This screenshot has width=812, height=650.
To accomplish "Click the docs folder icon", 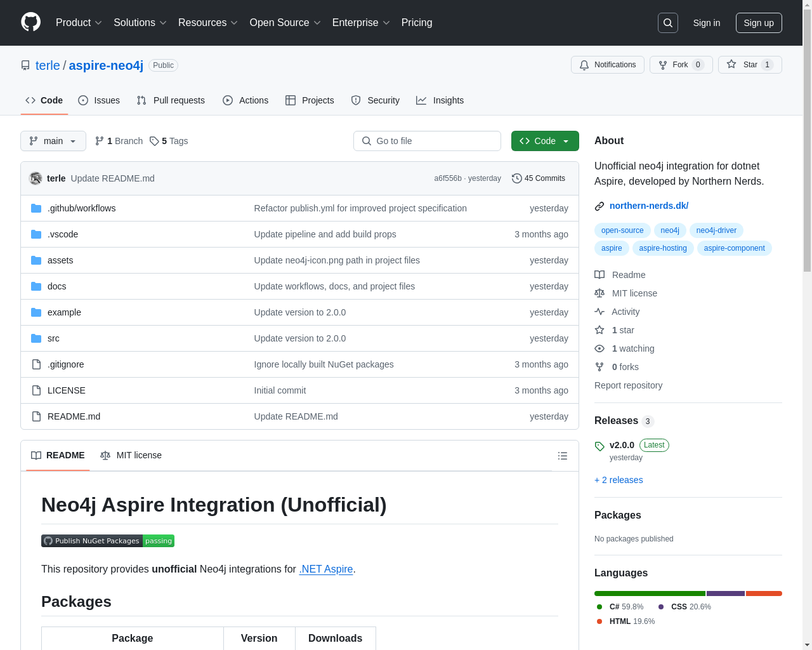I will [36, 286].
